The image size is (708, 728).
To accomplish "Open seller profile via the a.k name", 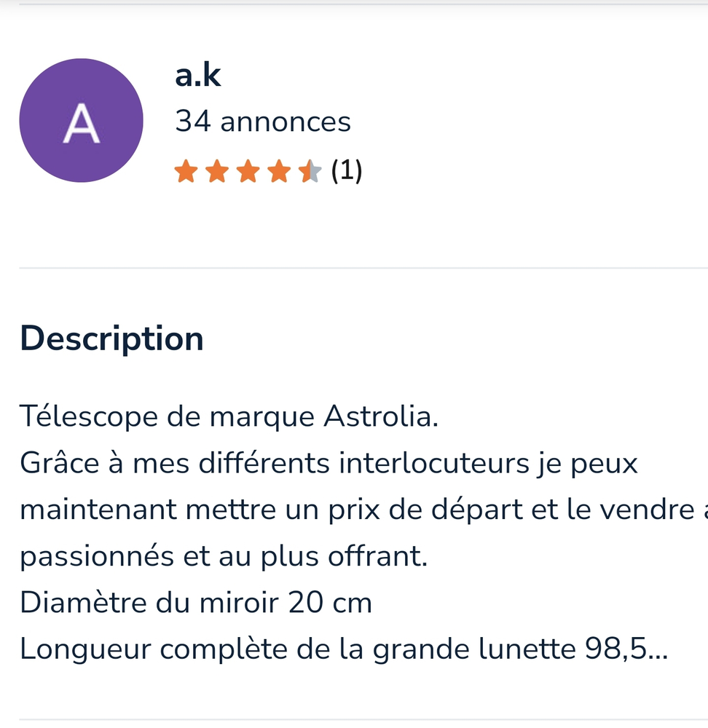I will pyautogui.click(x=197, y=75).
